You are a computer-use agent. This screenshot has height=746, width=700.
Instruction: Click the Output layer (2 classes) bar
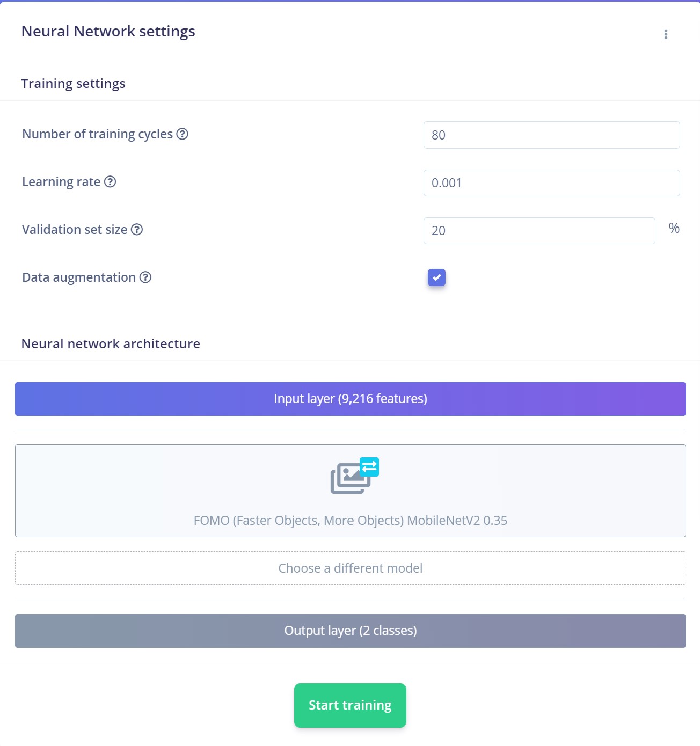(351, 631)
